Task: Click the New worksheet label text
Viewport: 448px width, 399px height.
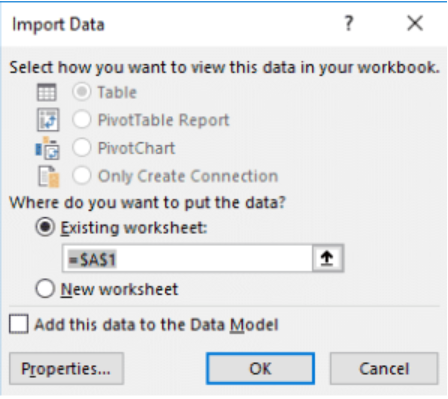Action: pos(119,289)
